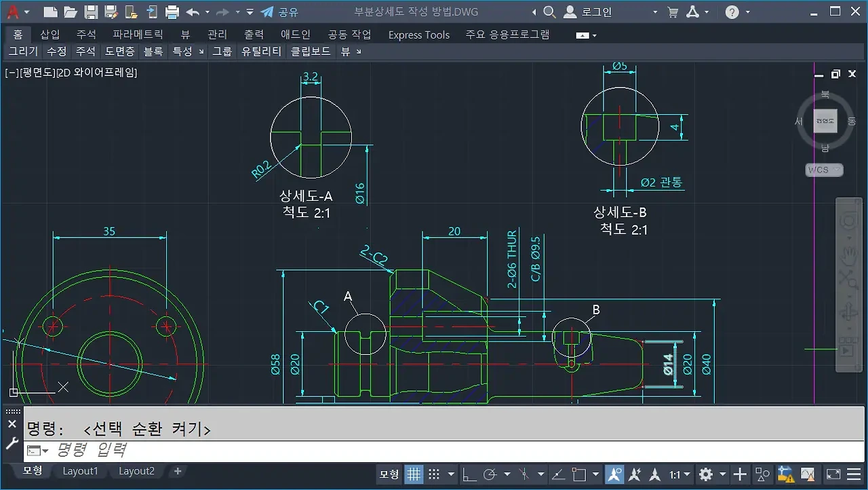Image resolution: width=868 pixels, height=490 pixels.
Task: Undo the last action with the back arrow
Action: coord(193,12)
